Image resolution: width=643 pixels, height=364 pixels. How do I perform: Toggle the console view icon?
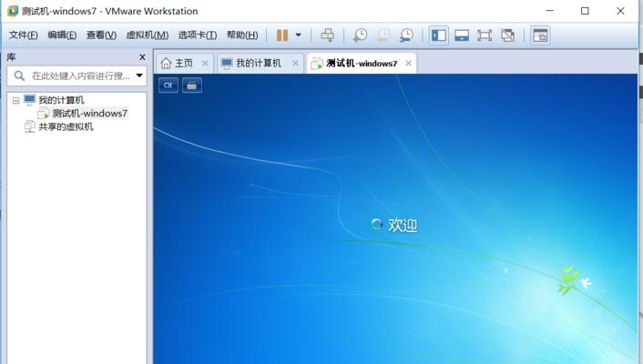click(540, 35)
